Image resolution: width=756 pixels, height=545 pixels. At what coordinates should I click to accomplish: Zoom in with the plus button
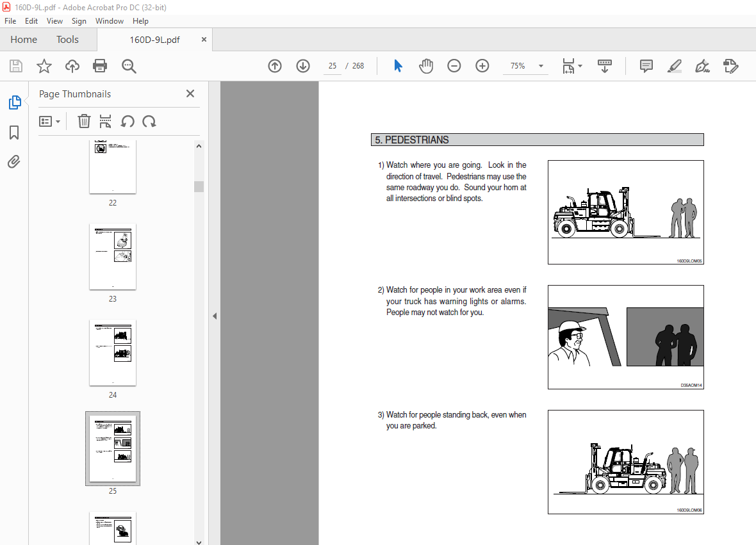(482, 66)
